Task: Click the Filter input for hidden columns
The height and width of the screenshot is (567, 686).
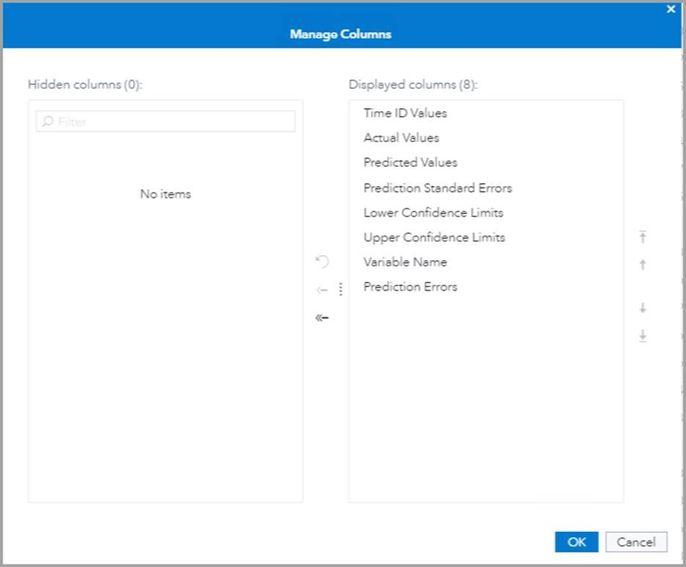Action: [x=172, y=122]
